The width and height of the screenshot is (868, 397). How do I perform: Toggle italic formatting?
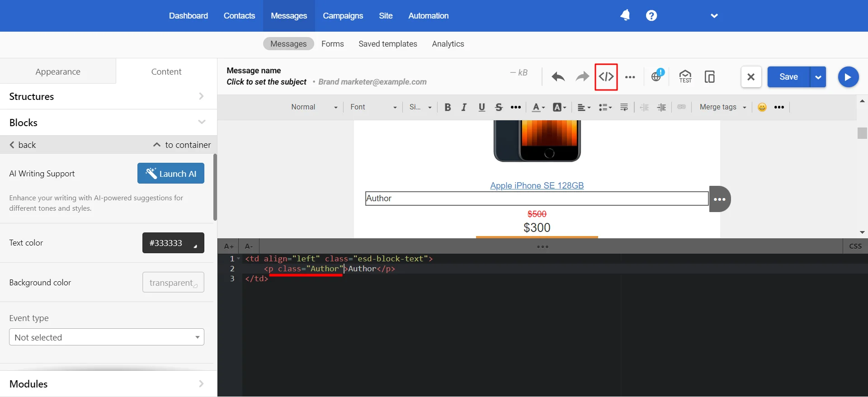464,107
